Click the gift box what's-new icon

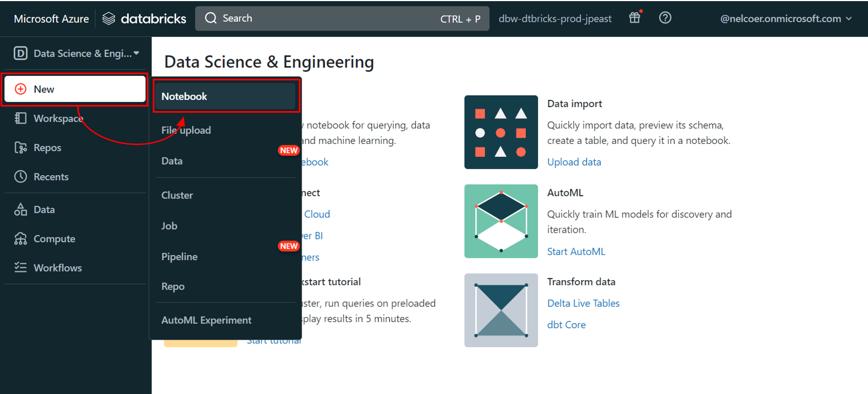(x=634, y=18)
